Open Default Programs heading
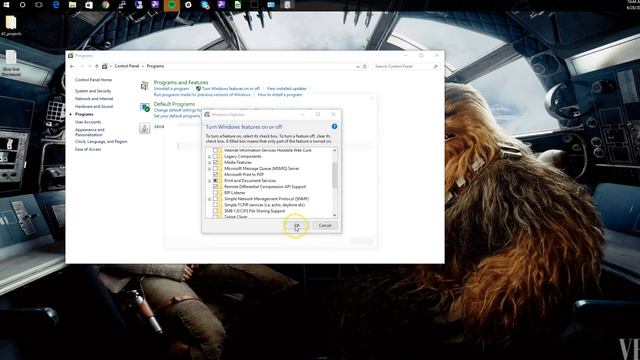This screenshot has width=640, height=360. (174, 104)
